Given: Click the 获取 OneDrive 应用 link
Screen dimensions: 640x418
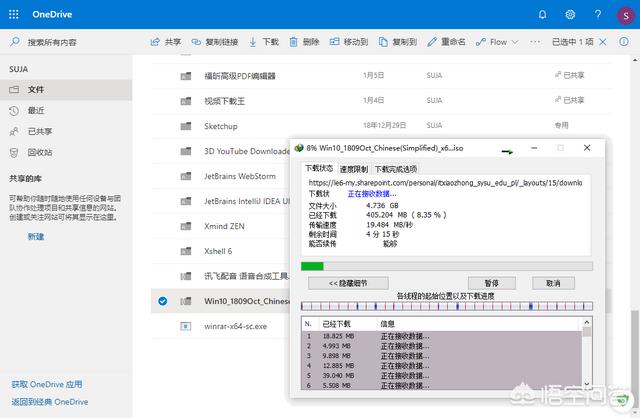Looking at the screenshot, I should [x=47, y=385].
